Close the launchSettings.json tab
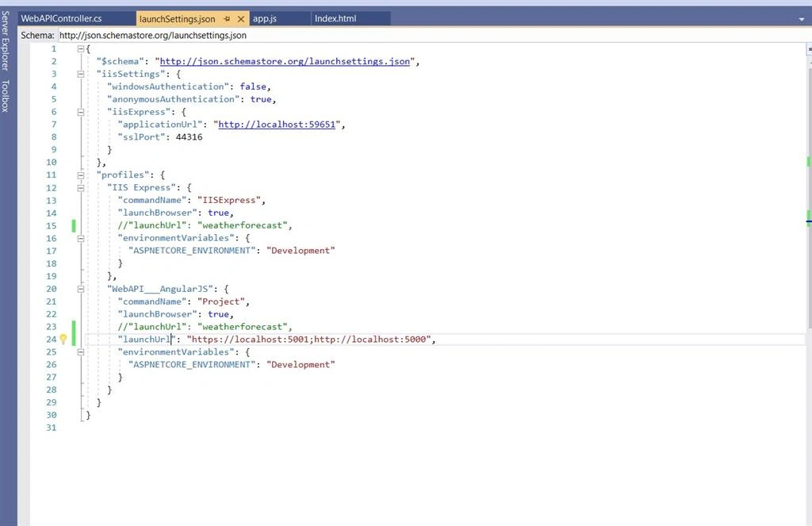 coord(241,19)
